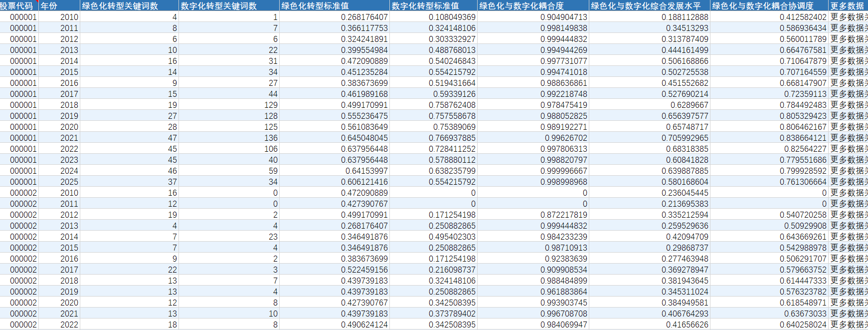The image size is (868, 330).
Task: Select the 年份 column header
Action: (59, 5)
